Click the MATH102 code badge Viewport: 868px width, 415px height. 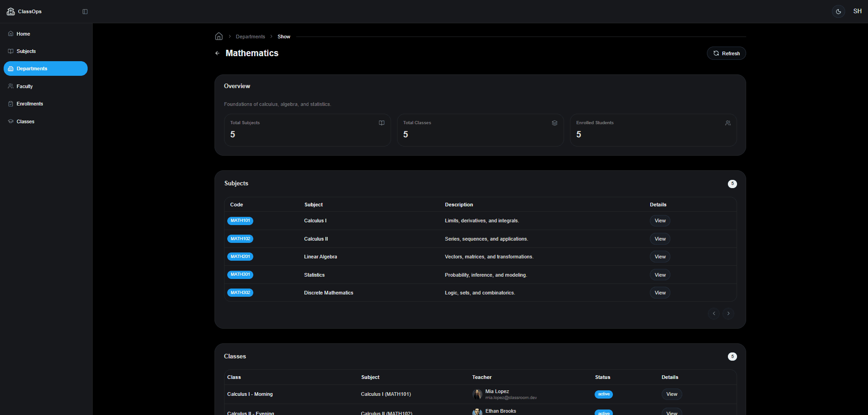240,239
